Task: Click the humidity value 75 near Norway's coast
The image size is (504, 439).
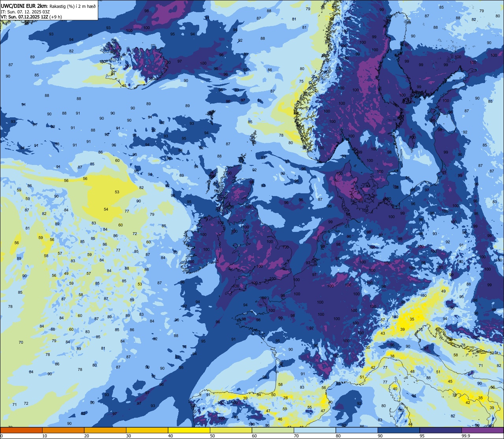Action: [x=301, y=81]
